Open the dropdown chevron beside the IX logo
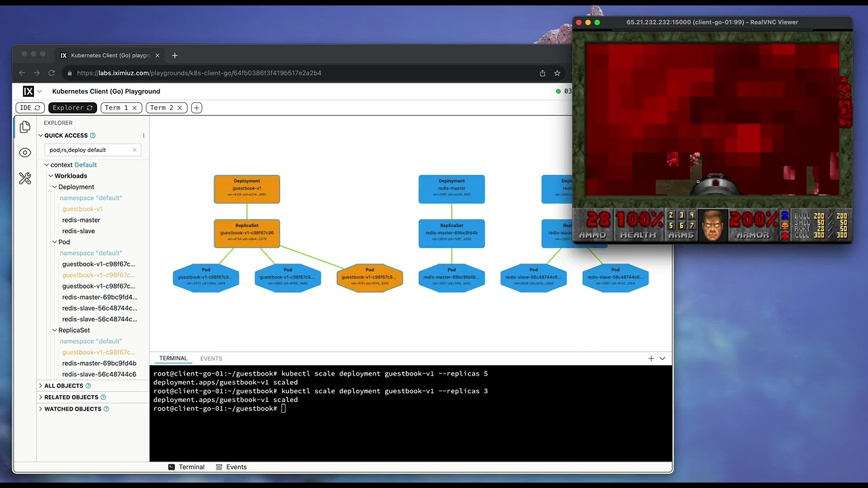This screenshot has width=868, height=488. click(40, 91)
